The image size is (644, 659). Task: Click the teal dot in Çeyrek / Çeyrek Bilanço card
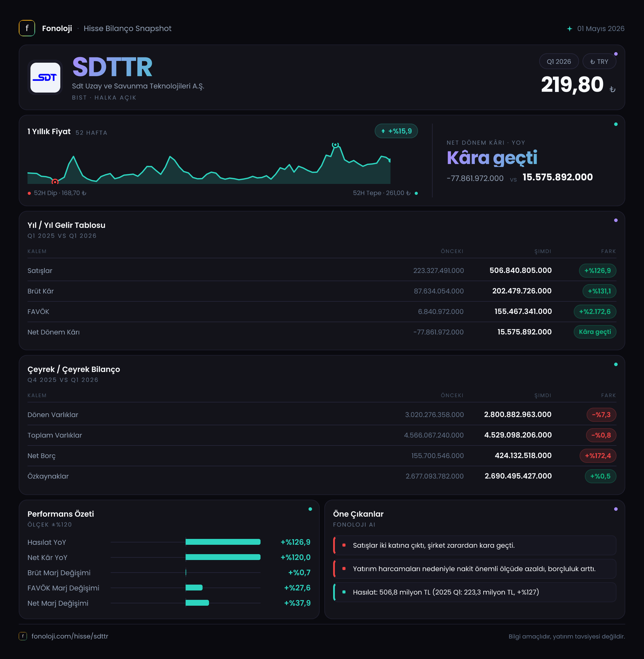(x=616, y=365)
